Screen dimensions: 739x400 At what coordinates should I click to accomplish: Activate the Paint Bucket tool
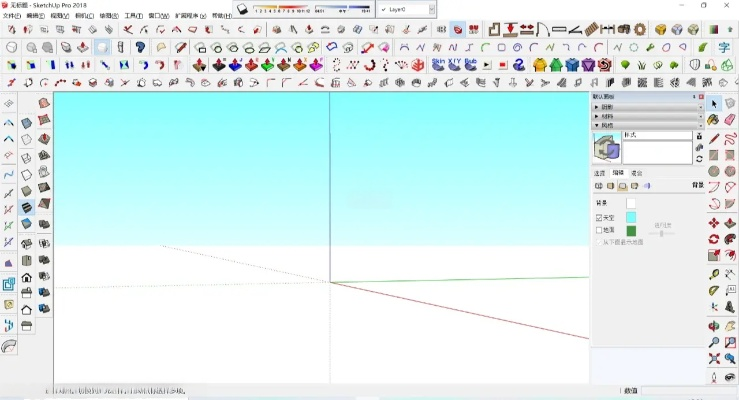pos(714,120)
